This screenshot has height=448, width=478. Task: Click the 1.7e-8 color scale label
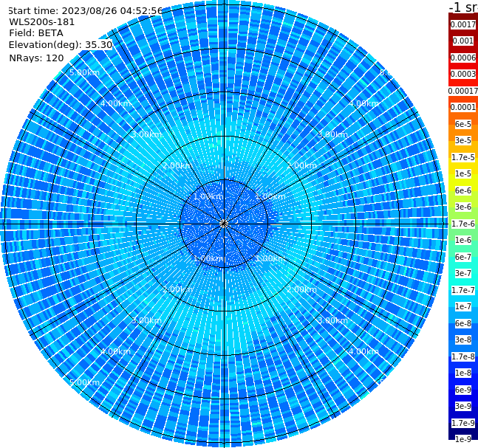(463, 356)
